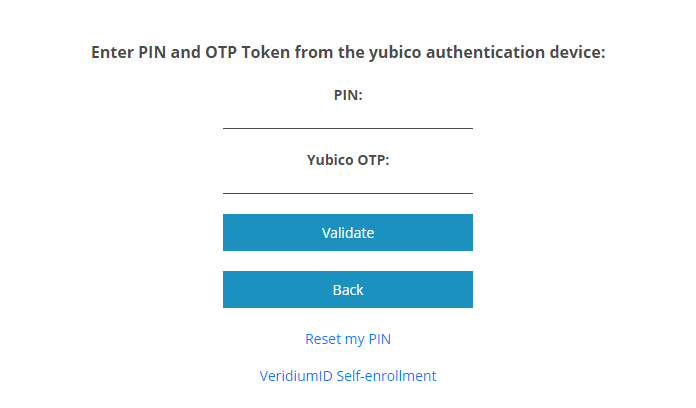Select the text box under PIN label
The image size is (696, 408).
347,118
